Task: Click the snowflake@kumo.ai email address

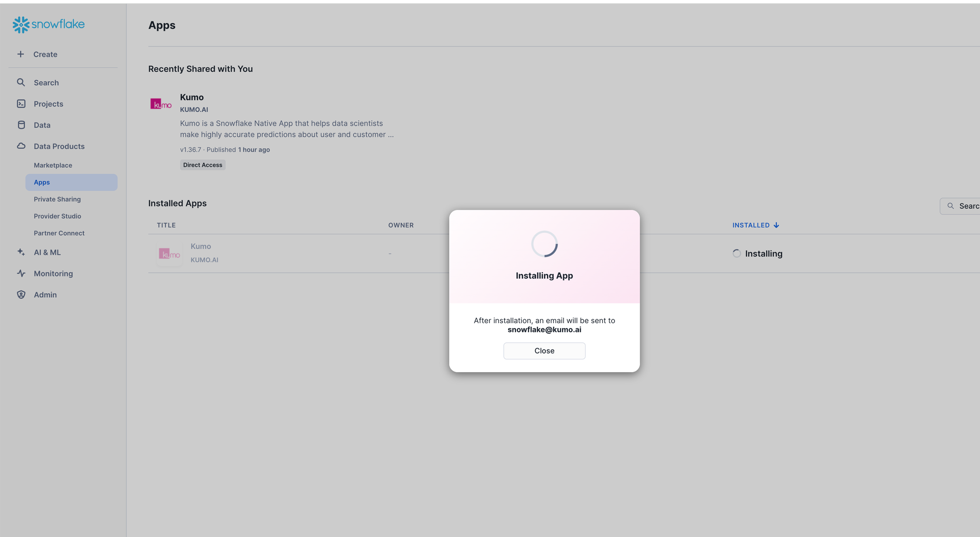Action: pyautogui.click(x=544, y=330)
